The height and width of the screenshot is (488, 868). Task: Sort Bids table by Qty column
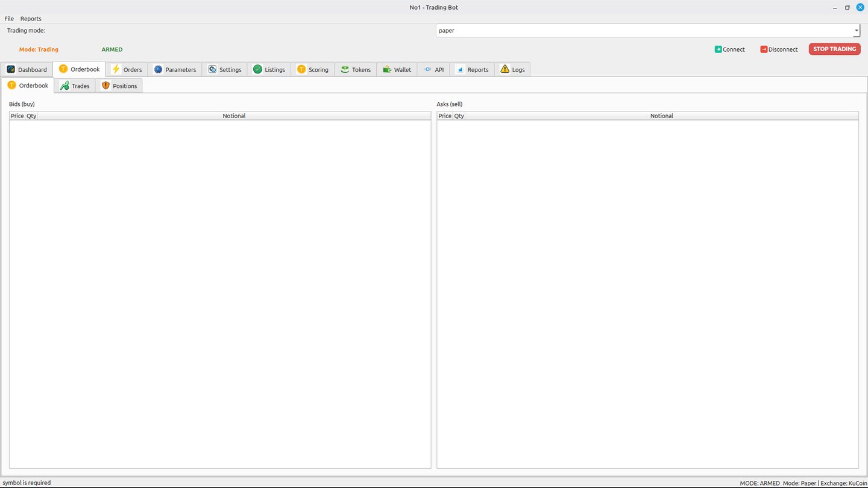[31, 116]
